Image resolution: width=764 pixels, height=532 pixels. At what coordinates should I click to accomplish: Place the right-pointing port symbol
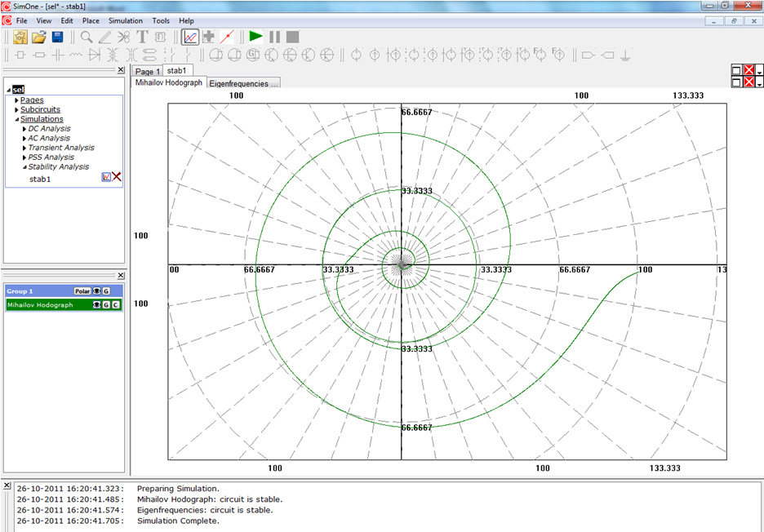point(589,55)
